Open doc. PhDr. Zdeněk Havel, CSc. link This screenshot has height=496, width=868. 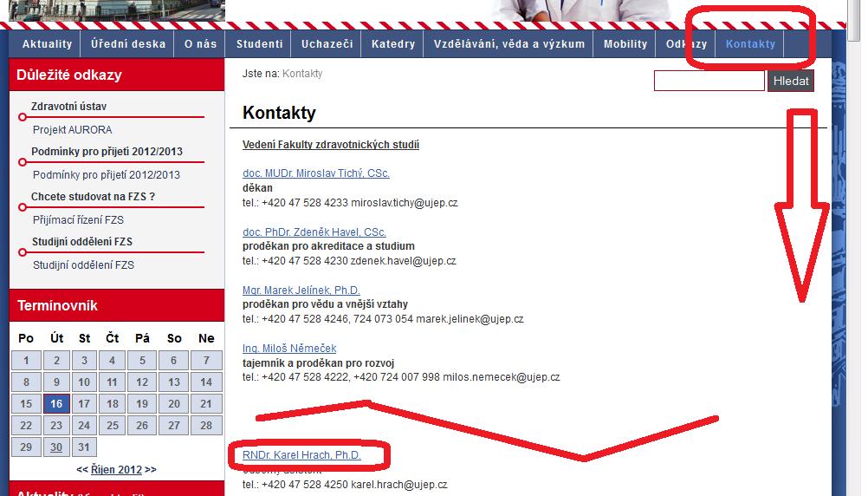click(x=314, y=232)
